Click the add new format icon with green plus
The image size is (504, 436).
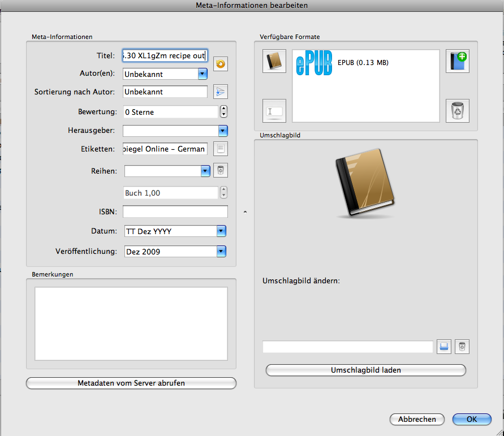[458, 61]
